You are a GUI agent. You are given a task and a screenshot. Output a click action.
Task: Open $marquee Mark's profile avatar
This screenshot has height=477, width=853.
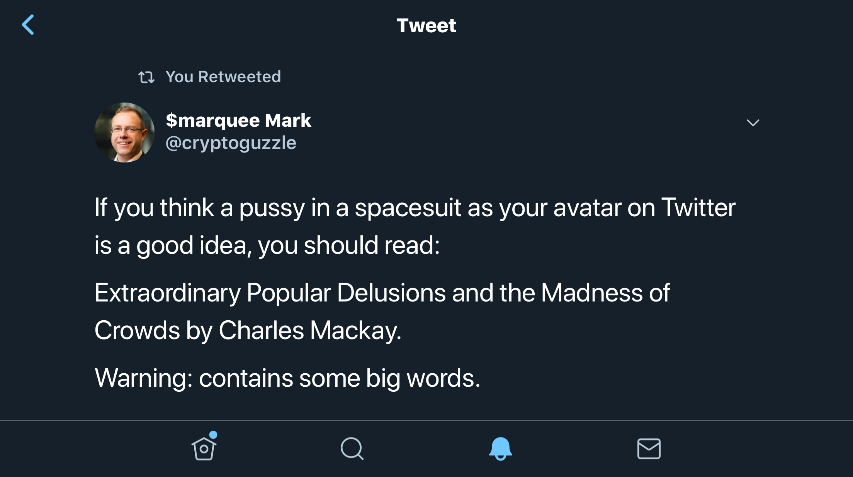[124, 132]
